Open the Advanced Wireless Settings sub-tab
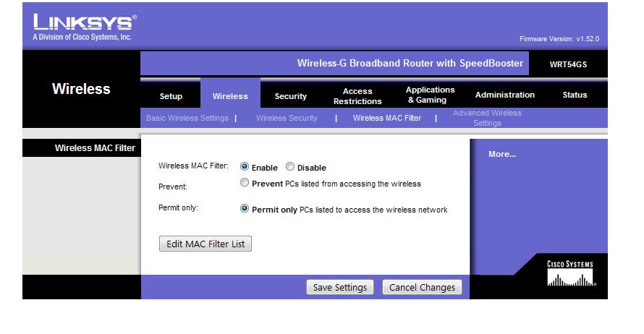This screenshot has width=644, height=334. point(487,118)
